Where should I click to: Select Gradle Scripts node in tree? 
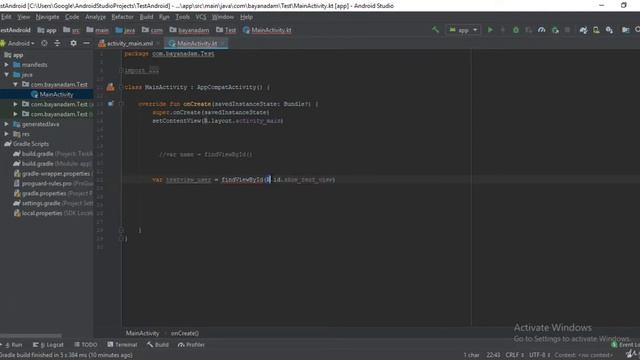(x=26, y=144)
